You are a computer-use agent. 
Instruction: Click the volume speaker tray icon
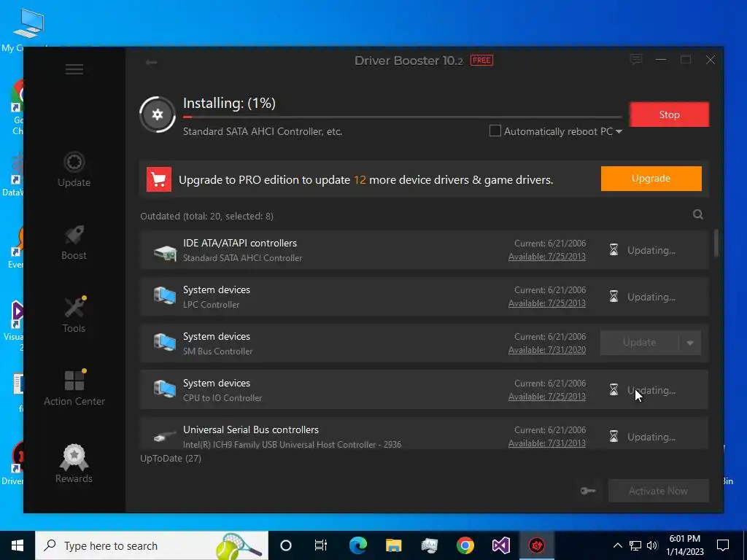pyautogui.click(x=653, y=545)
